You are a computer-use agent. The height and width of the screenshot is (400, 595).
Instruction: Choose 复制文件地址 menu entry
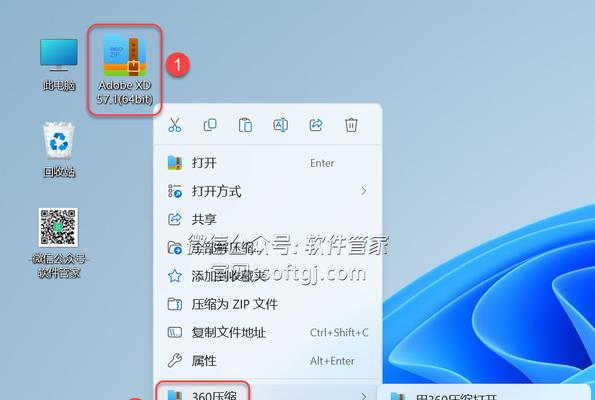click(268, 332)
